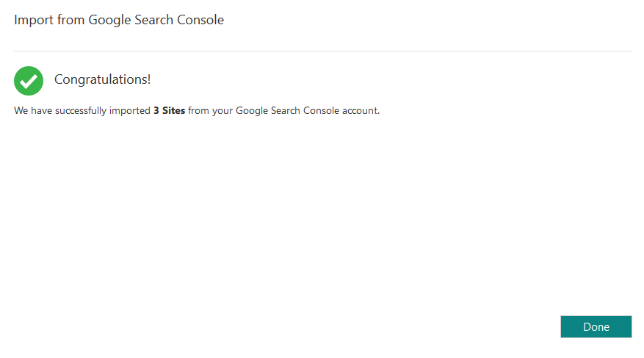Click the word Console in the title
The height and width of the screenshot is (358, 644).
(x=201, y=20)
